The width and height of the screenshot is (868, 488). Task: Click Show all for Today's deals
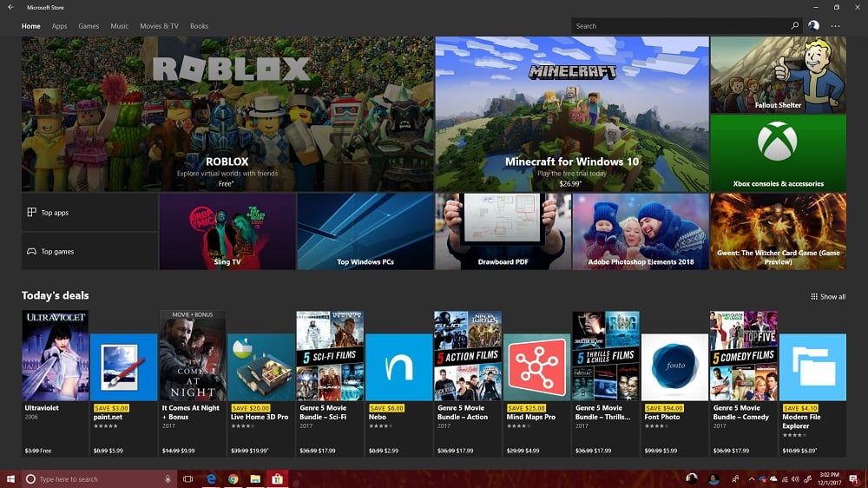tap(828, 297)
